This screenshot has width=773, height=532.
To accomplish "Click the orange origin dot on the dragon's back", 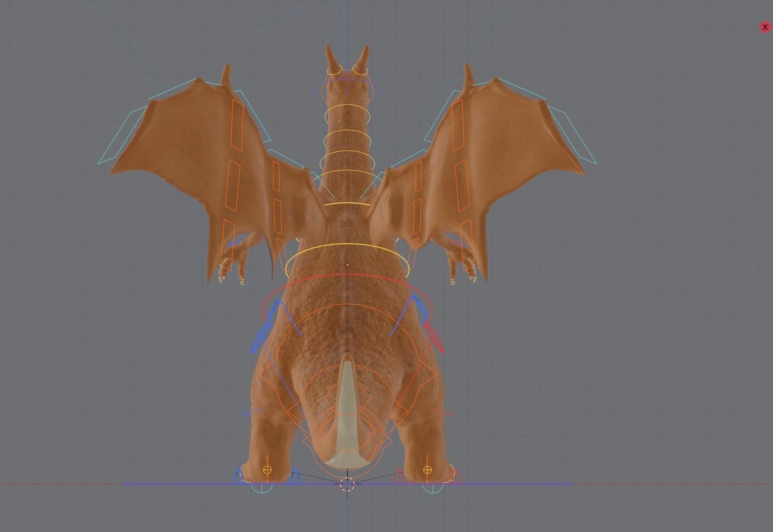I will coord(347,265).
